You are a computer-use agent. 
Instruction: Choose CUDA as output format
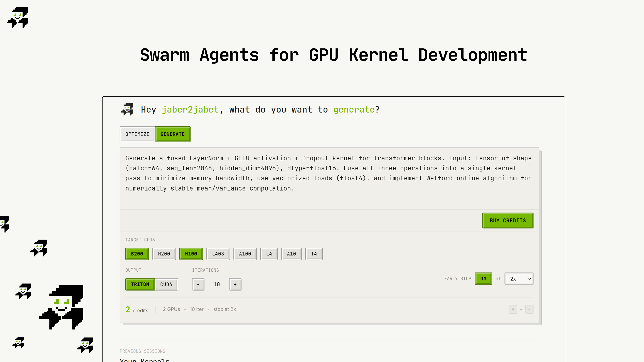(x=166, y=284)
